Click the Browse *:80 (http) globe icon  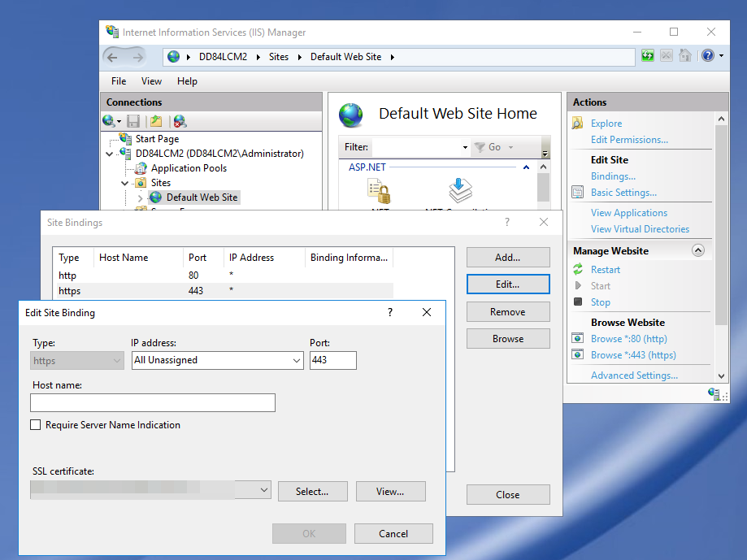[577, 339]
